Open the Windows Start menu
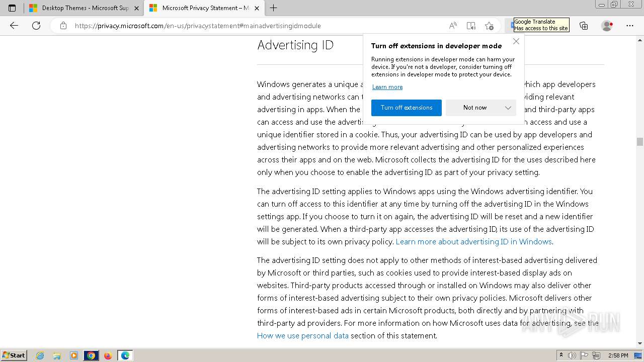 [x=14, y=355]
